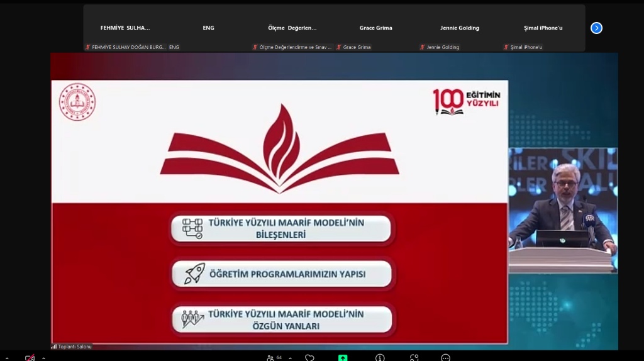Select the Jennie Golding participant tile
Screen dimensions: 644x361
[459, 28]
